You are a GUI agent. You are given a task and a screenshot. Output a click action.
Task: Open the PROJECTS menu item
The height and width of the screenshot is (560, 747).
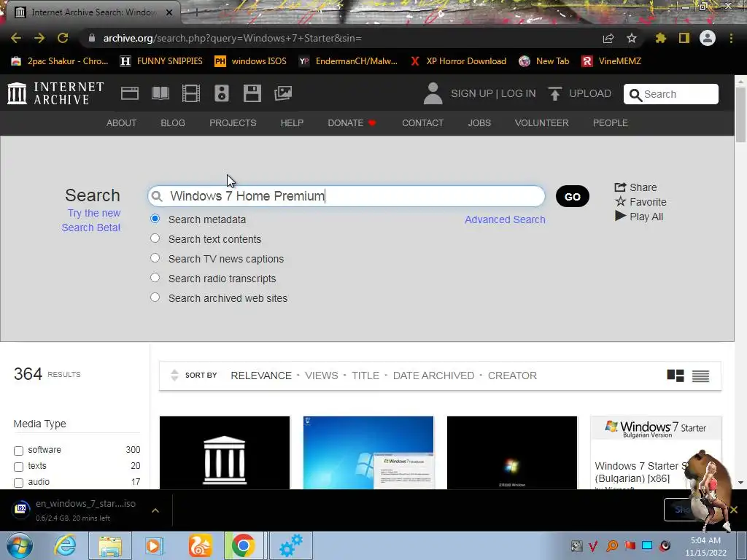233,122
